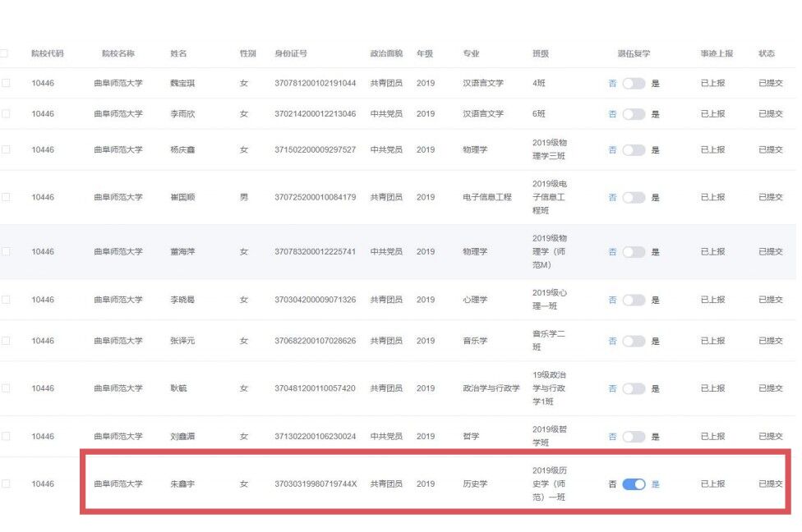Turn off the 退伍复学 switch for 朱鑫宇

point(634,484)
